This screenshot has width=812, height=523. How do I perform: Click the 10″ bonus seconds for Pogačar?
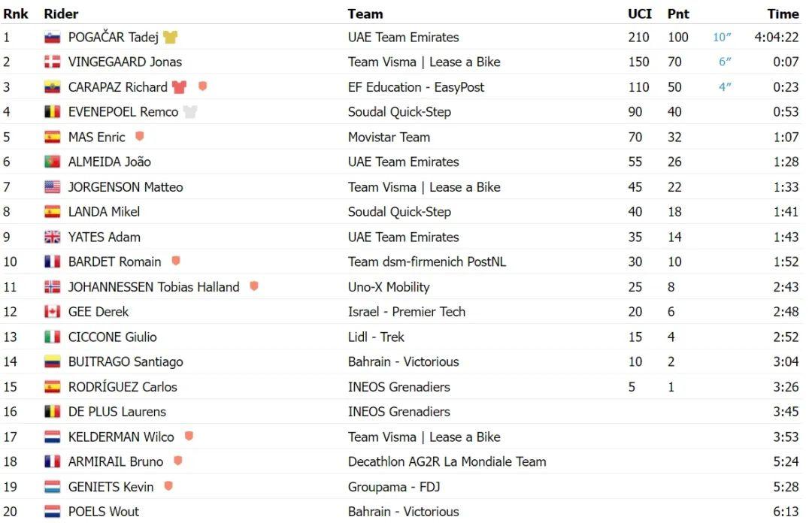pos(722,38)
